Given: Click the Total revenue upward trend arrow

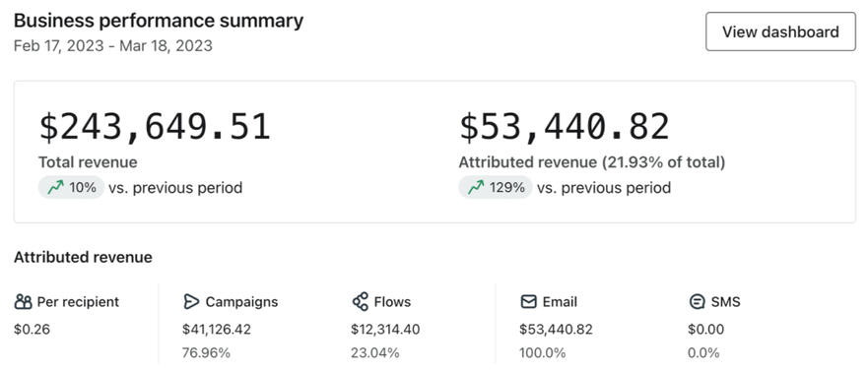Looking at the screenshot, I should (x=55, y=188).
